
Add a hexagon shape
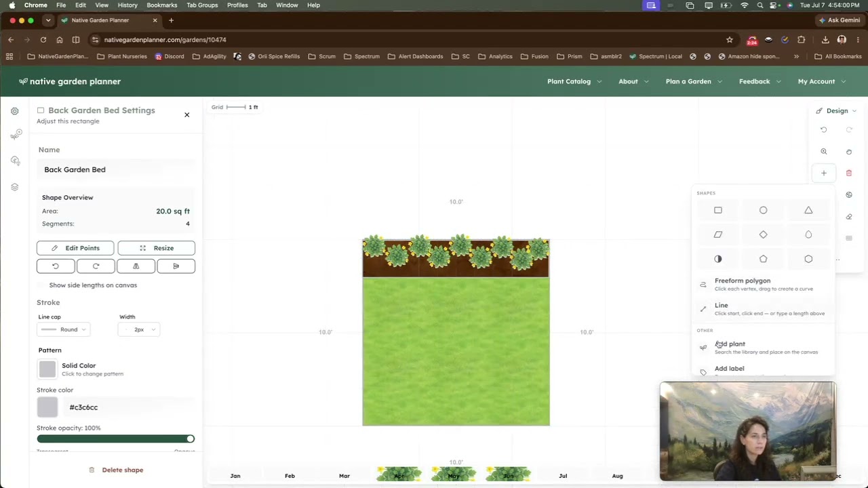click(x=808, y=259)
